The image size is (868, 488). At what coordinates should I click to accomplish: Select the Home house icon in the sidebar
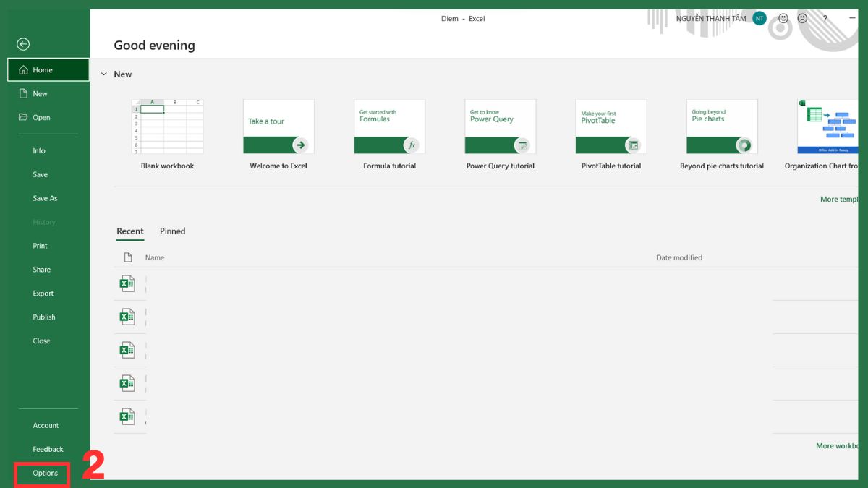[x=25, y=69]
